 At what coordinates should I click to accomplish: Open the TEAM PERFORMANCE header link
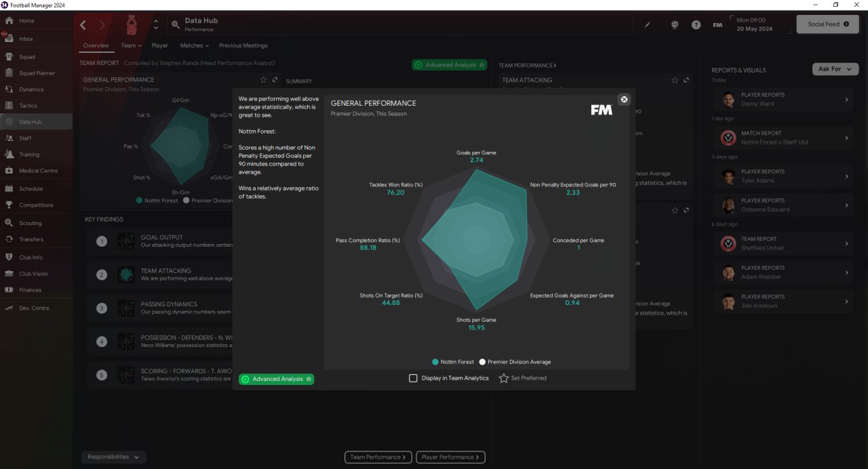click(x=528, y=66)
